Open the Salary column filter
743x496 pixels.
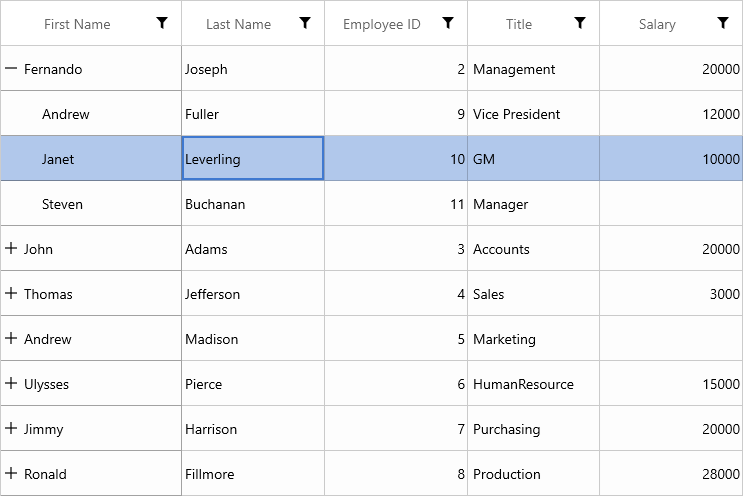[x=723, y=23]
